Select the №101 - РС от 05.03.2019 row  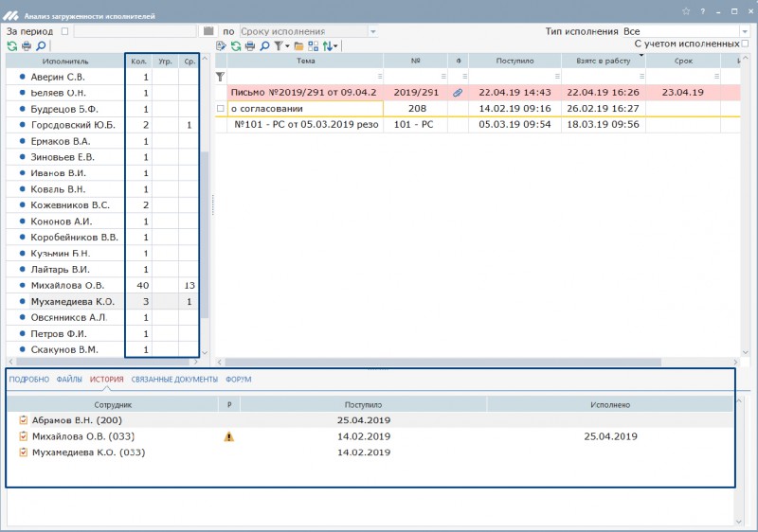tap(477, 125)
